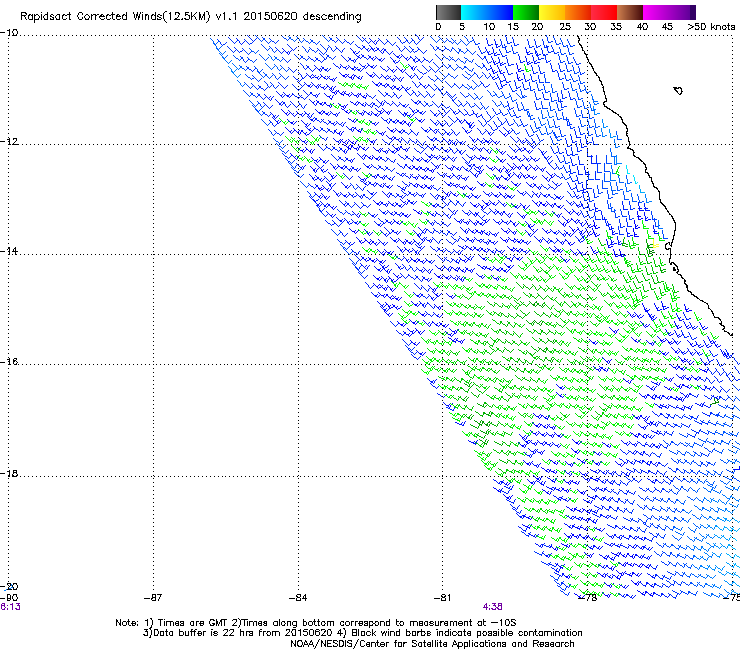Click the cyan 5-10 knots color swatch
The image size is (740, 650).
tap(474, 12)
